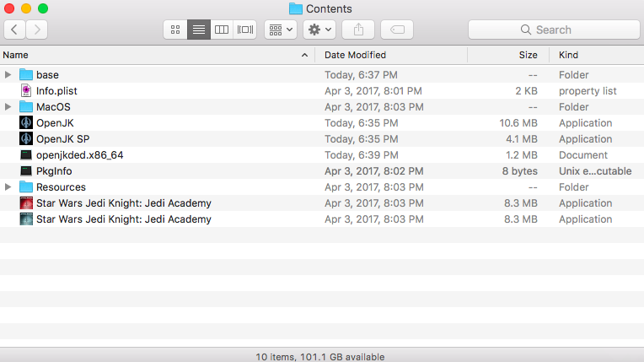Viewport: 644px width, 362px height.
Task: Select the PkgInfo executable icon
Action: pyautogui.click(x=26, y=171)
